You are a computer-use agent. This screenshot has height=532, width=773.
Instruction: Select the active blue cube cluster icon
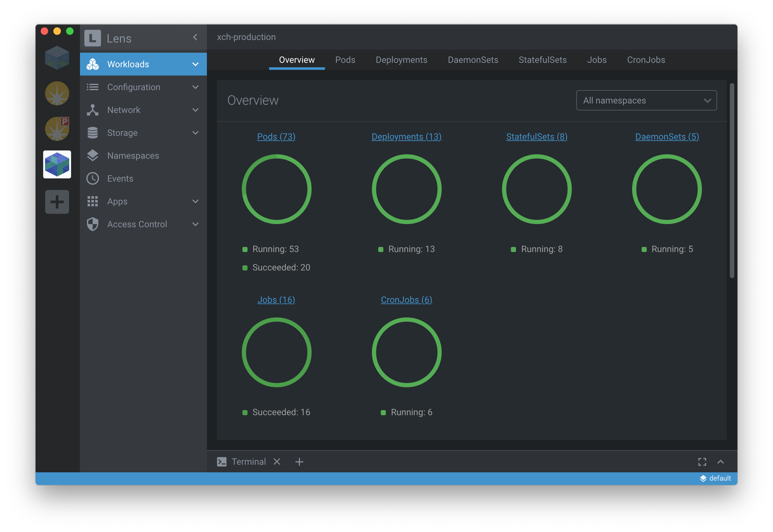(57, 164)
